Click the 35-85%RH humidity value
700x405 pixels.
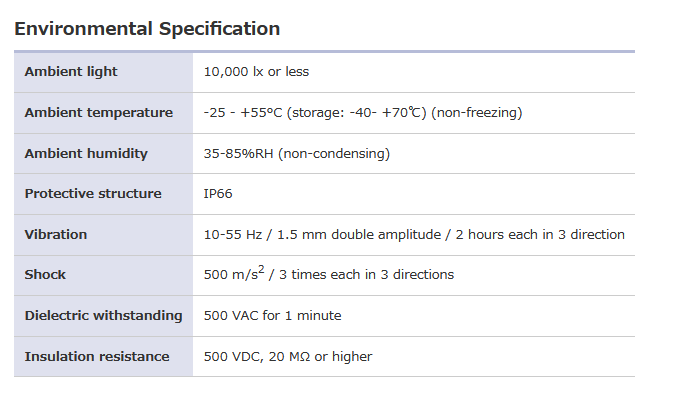[x=238, y=154]
